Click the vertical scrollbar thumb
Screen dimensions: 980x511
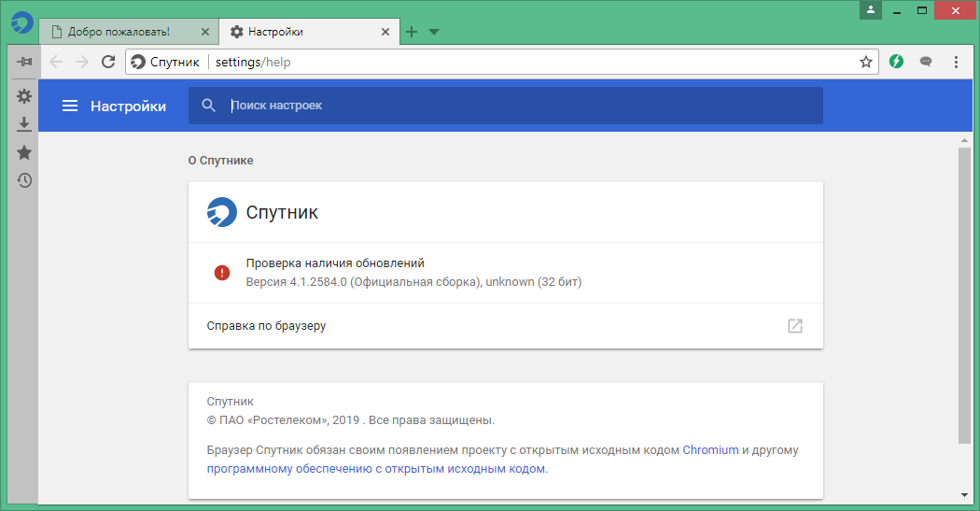[964, 296]
